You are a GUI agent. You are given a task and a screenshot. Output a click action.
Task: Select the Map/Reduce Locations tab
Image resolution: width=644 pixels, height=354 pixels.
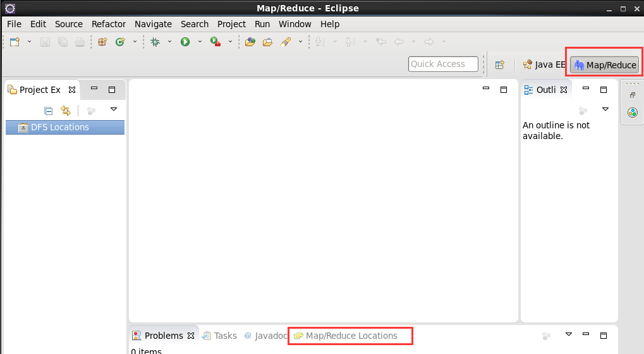click(346, 336)
